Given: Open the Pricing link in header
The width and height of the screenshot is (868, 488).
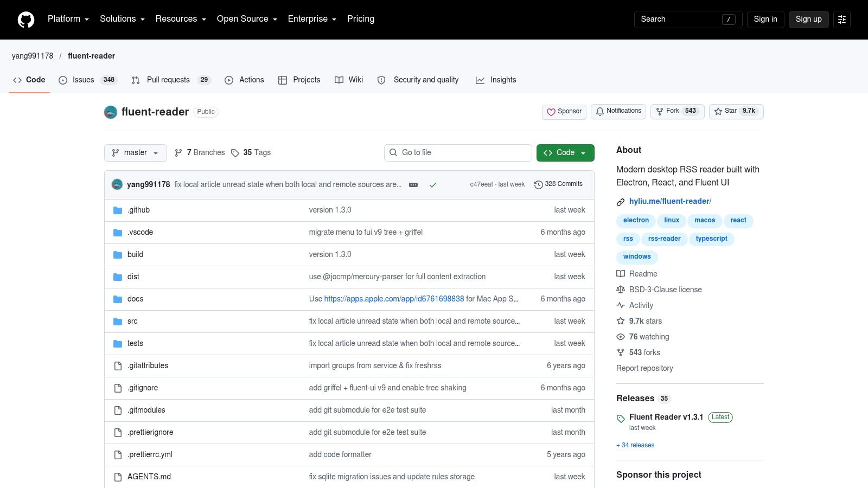Looking at the screenshot, I should point(361,19).
